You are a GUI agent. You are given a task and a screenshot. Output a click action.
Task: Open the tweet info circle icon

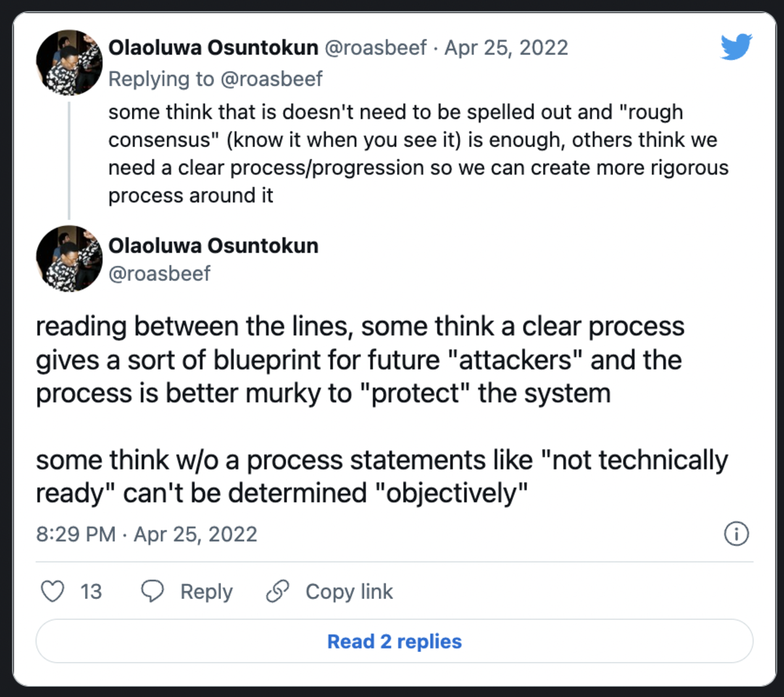pos(736,534)
